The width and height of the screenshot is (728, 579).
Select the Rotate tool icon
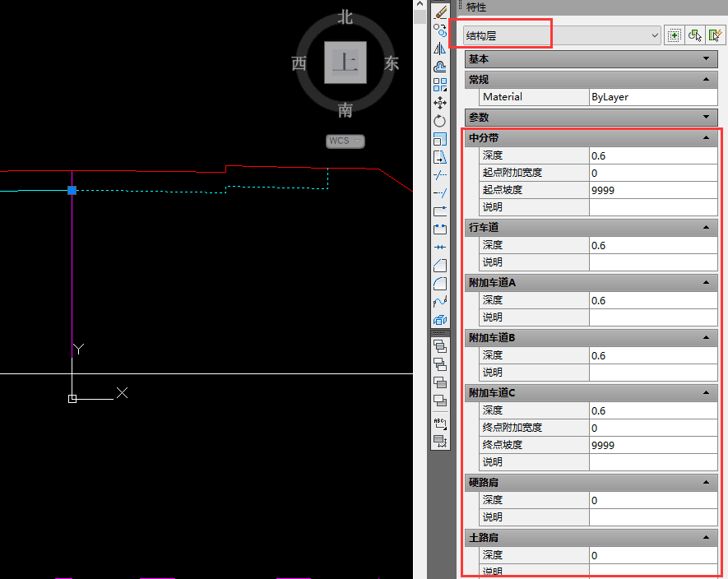pyautogui.click(x=440, y=121)
